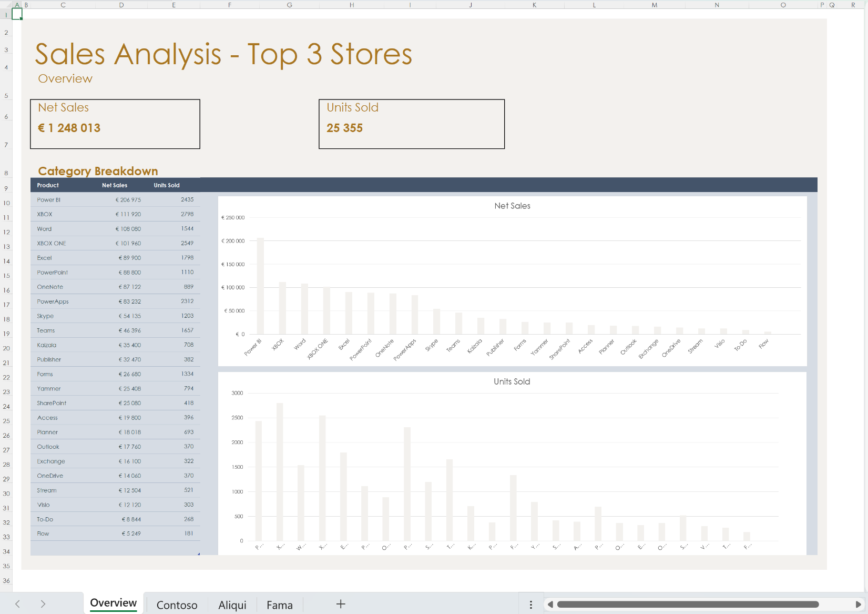Click the Category Breakdown heading

(98, 171)
